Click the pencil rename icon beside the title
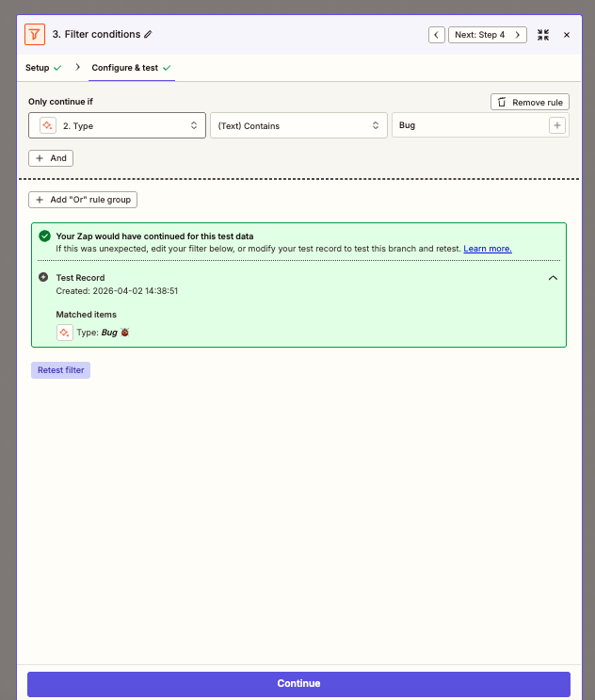The image size is (595, 700). coord(148,35)
